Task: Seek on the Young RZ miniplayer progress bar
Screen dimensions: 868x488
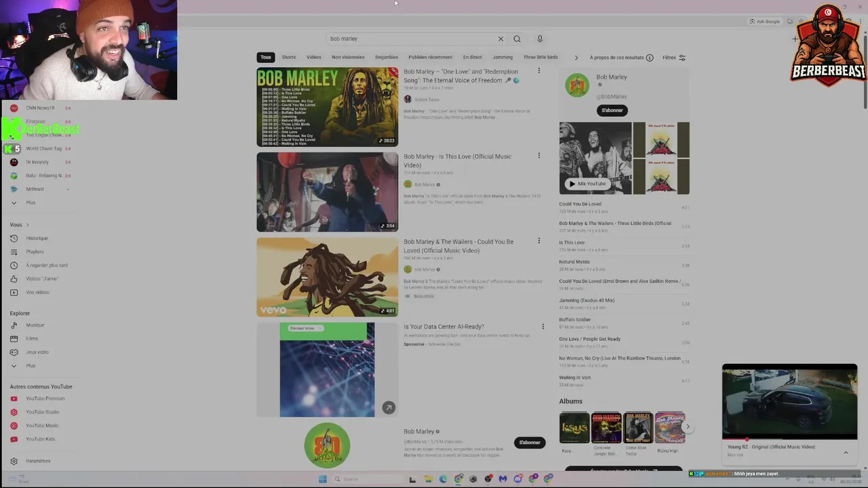Action: click(790, 439)
